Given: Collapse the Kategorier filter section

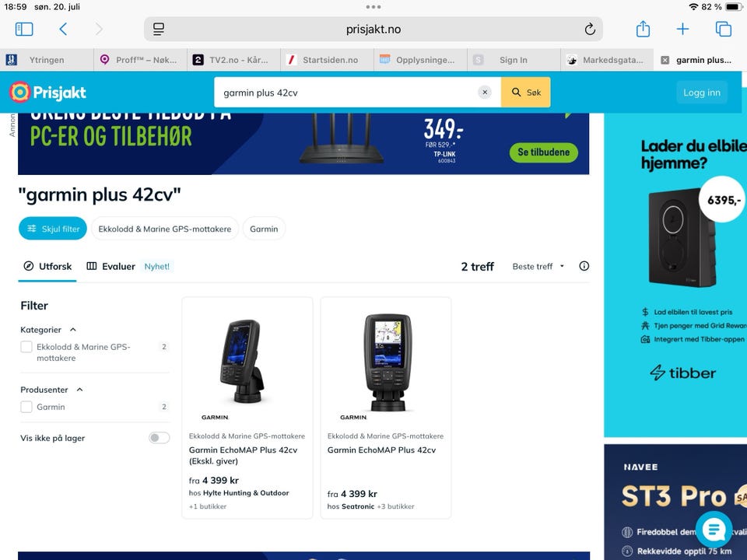Looking at the screenshot, I should pos(73,330).
